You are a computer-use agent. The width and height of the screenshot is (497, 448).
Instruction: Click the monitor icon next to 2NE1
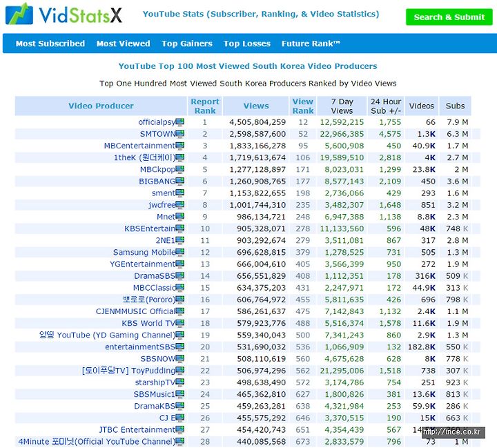(x=179, y=241)
